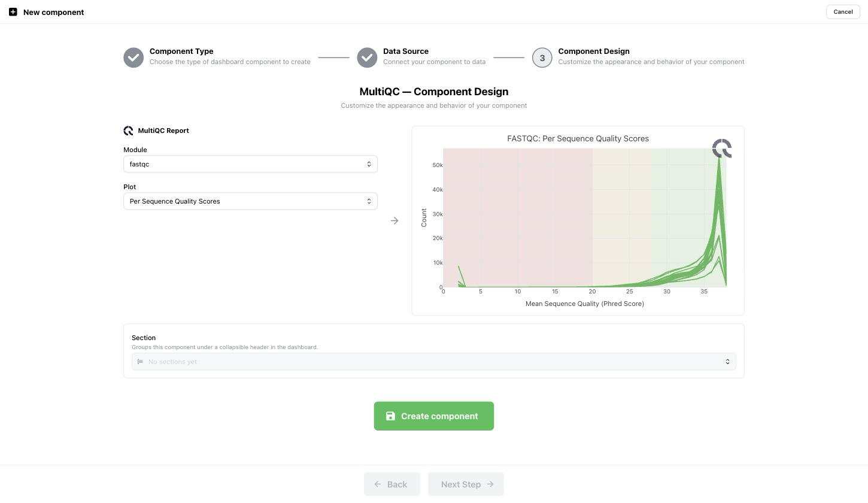Click the Next Step button

coord(466,484)
